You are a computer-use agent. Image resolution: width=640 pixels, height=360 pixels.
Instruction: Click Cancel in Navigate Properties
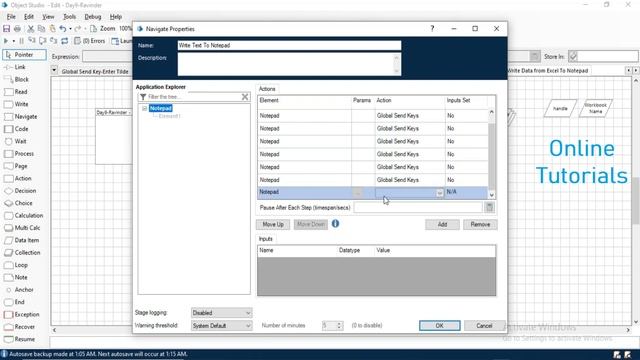pos(484,326)
